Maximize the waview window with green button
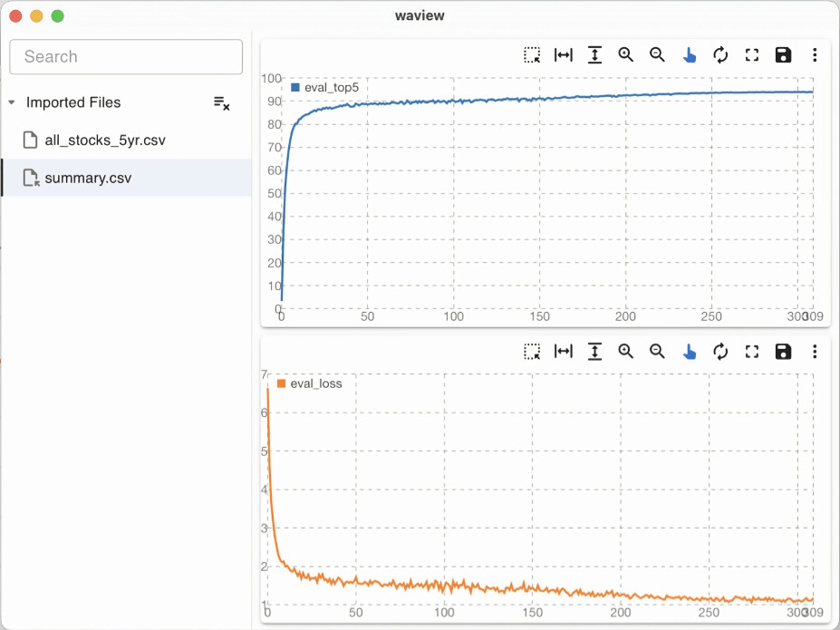The width and height of the screenshot is (840, 630). pos(57,16)
